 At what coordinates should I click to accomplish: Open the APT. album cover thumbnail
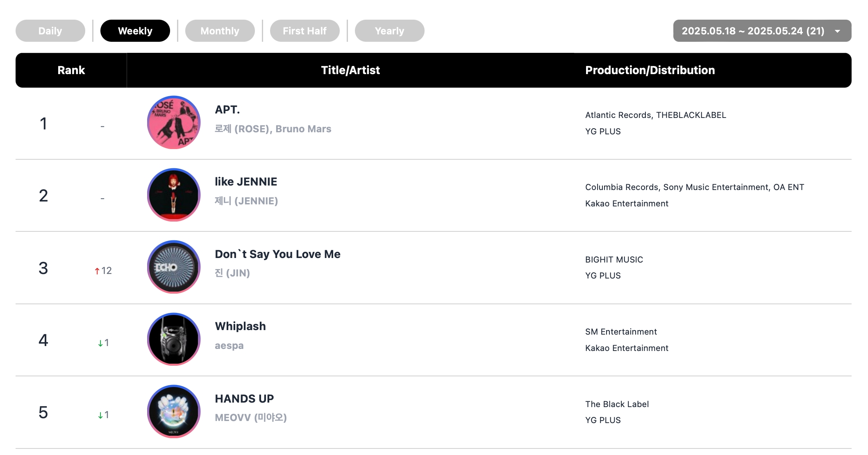pyautogui.click(x=174, y=122)
